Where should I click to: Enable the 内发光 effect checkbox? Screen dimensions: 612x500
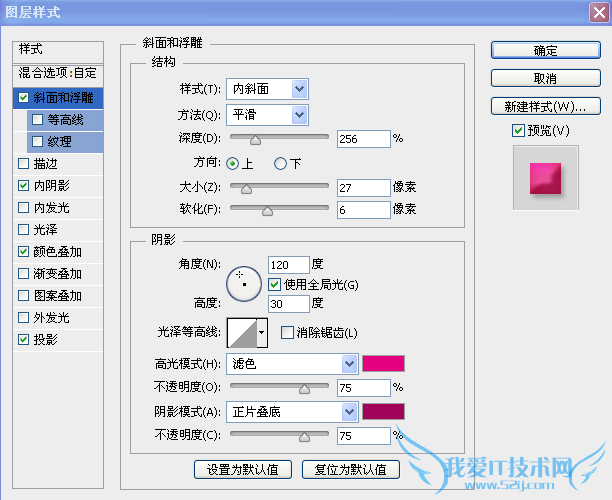point(23,207)
